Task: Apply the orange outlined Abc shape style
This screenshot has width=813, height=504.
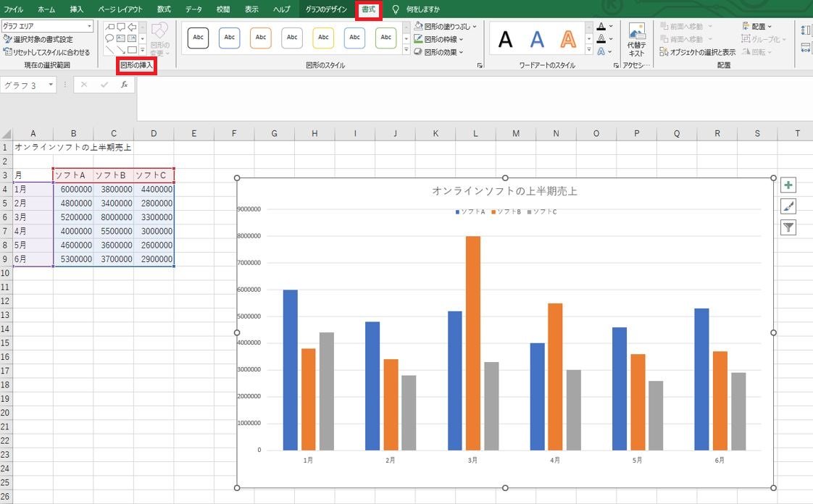Action: pyautogui.click(x=261, y=38)
